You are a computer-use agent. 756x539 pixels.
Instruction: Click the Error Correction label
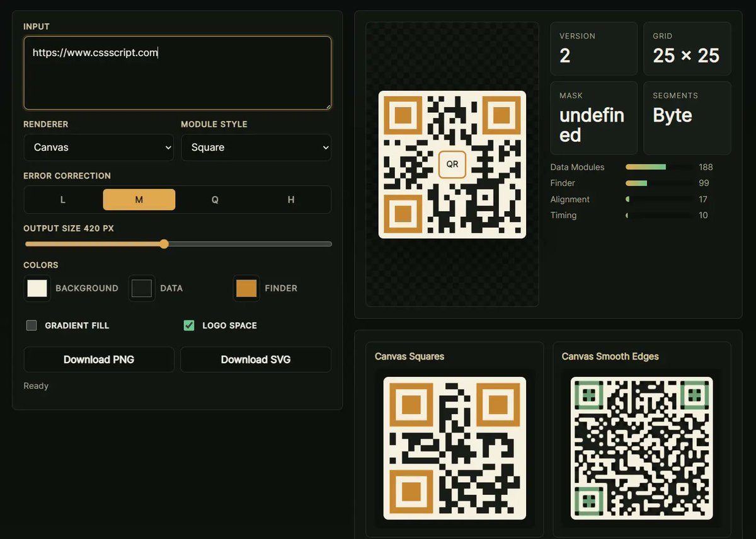pos(67,176)
